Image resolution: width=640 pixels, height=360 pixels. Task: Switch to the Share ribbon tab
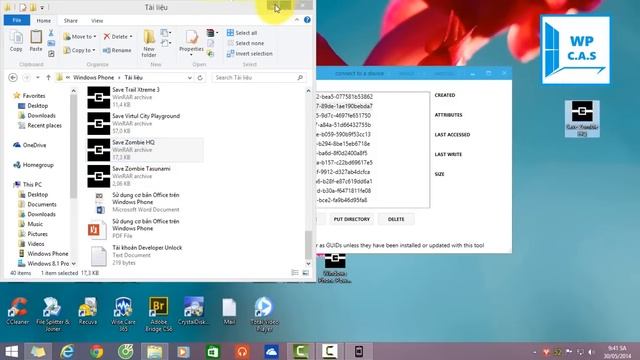[70, 20]
